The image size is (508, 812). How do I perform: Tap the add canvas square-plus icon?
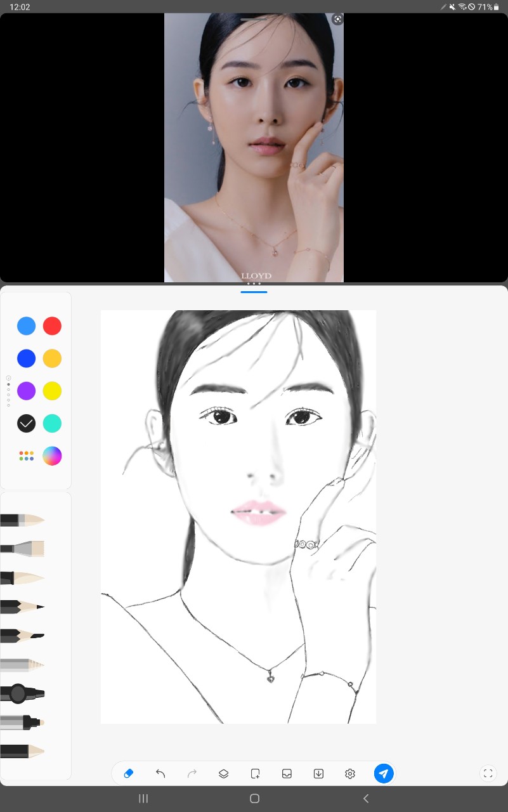click(x=255, y=774)
